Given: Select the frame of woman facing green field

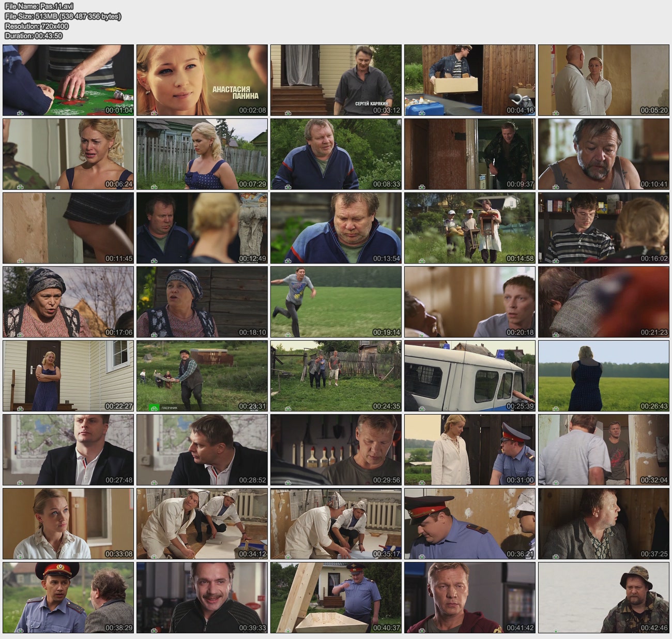Looking at the screenshot, I should click(x=604, y=376).
